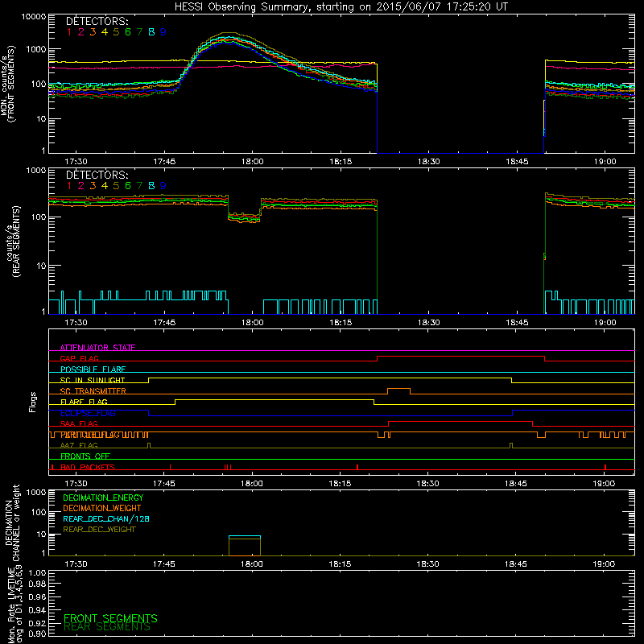Pick the REAR_DEC_CHAN/128 legend entry

(x=106, y=518)
